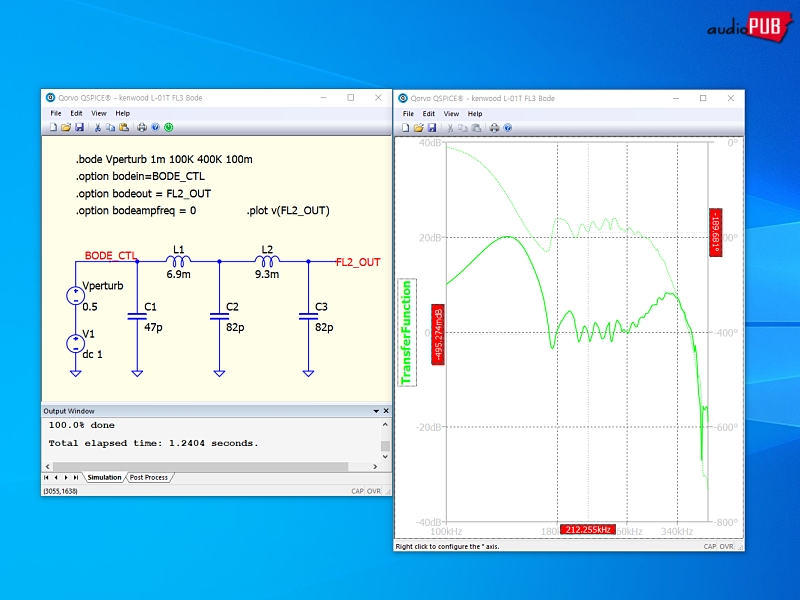Click horizontal scrollbar thumb in output window
Screen dimensions: 800x600
tap(200, 466)
